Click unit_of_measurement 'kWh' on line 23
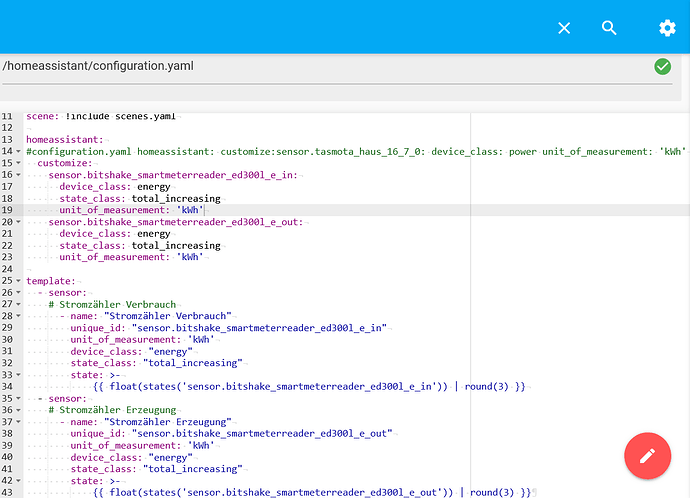Screen dimensions: 690x498 (132, 257)
